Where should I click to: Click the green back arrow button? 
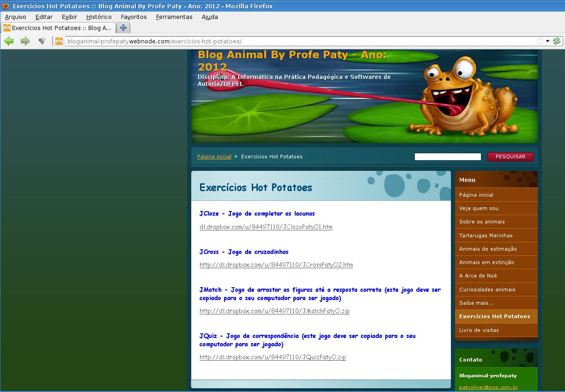point(9,41)
